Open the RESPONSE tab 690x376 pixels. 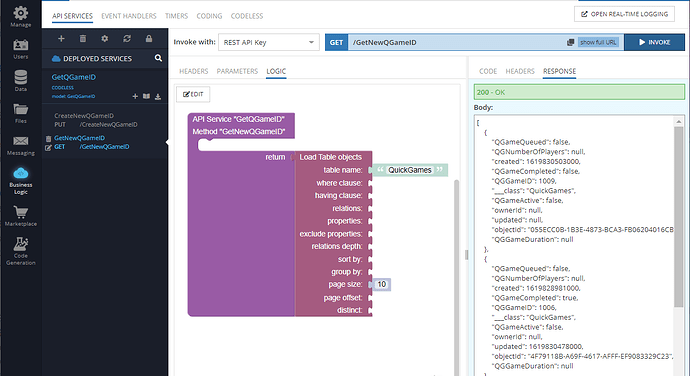pyautogui.click(x=559, y=71)
